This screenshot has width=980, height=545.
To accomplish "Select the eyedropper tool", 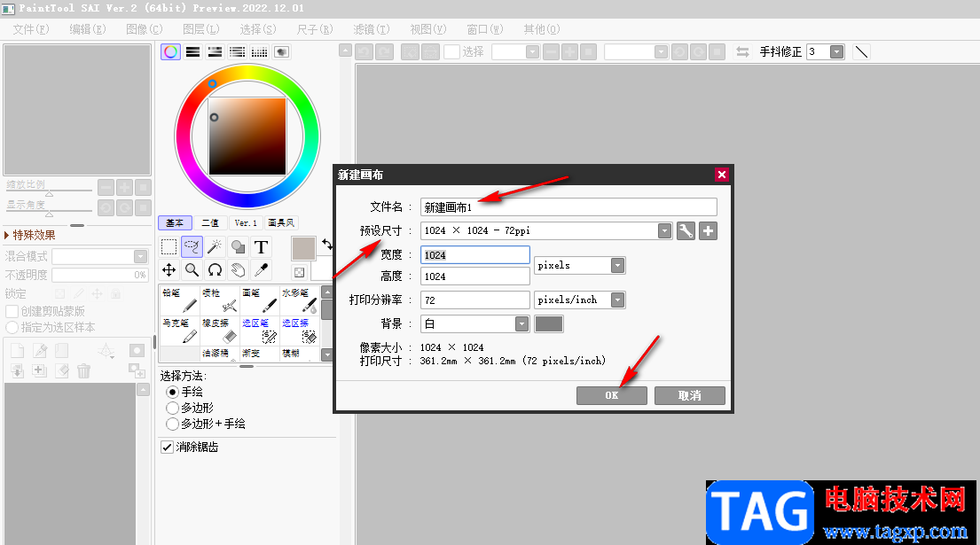I will coord(262,269).
